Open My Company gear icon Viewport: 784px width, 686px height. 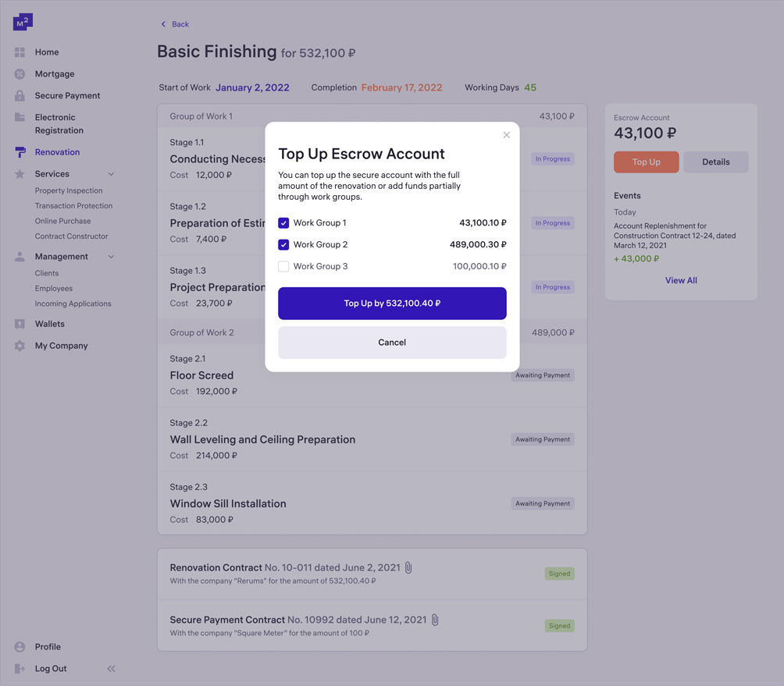click(x=20, y=346)
